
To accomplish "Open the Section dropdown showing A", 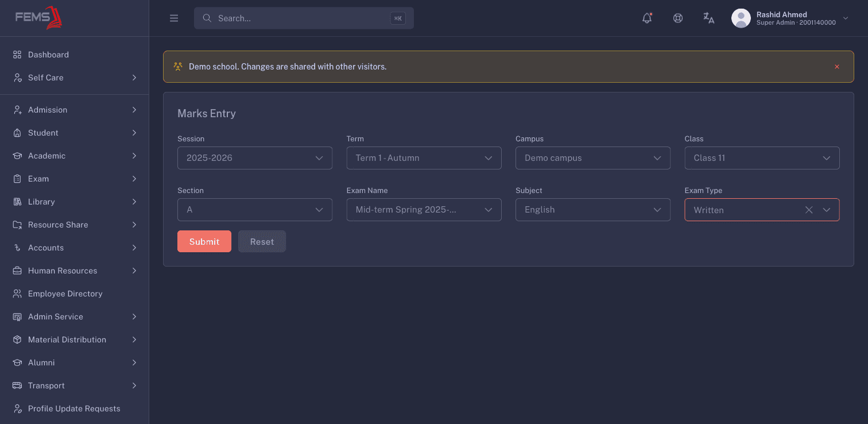I will click(x=255, y=210).
